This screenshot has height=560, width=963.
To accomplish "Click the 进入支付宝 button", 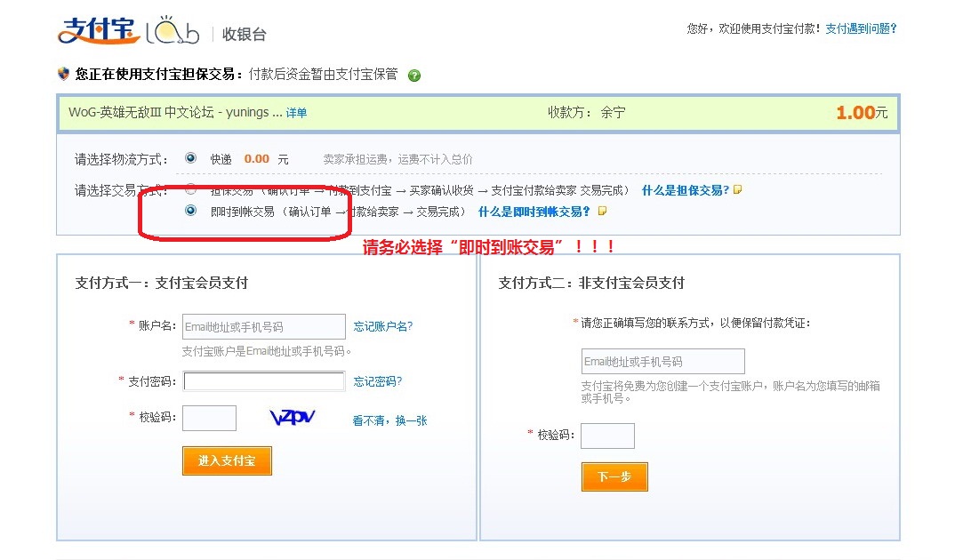I will 227,460.
